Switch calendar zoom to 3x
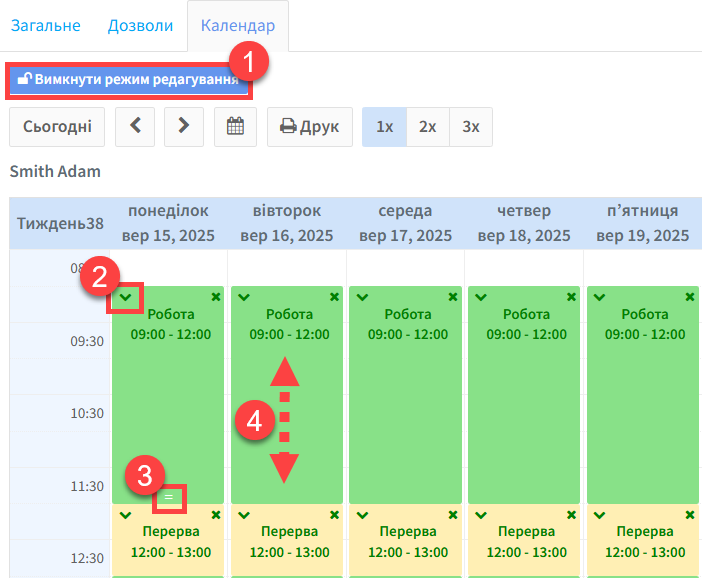The image size is (702, 578). (470, 127)
